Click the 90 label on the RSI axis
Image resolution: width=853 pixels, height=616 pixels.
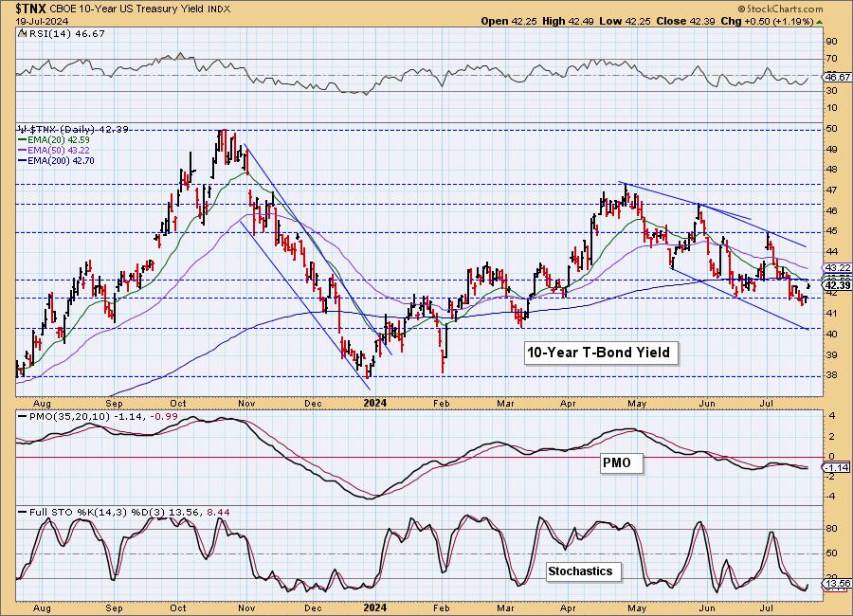(831, 42)
